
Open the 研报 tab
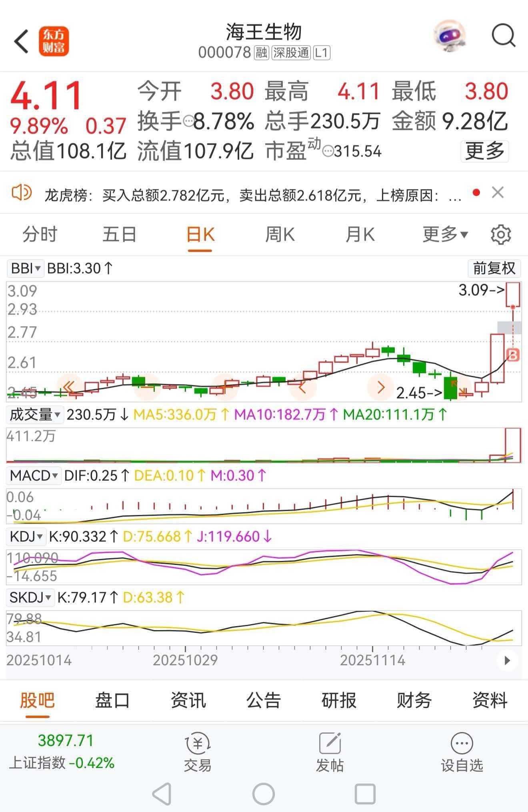(x=339, y=700)
